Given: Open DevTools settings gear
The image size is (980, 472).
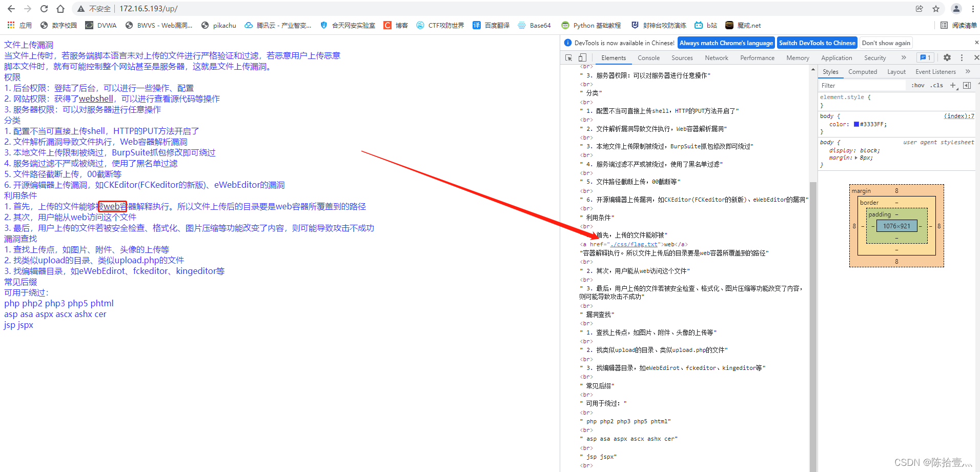Looking at the screenshot, I should 947,57.
